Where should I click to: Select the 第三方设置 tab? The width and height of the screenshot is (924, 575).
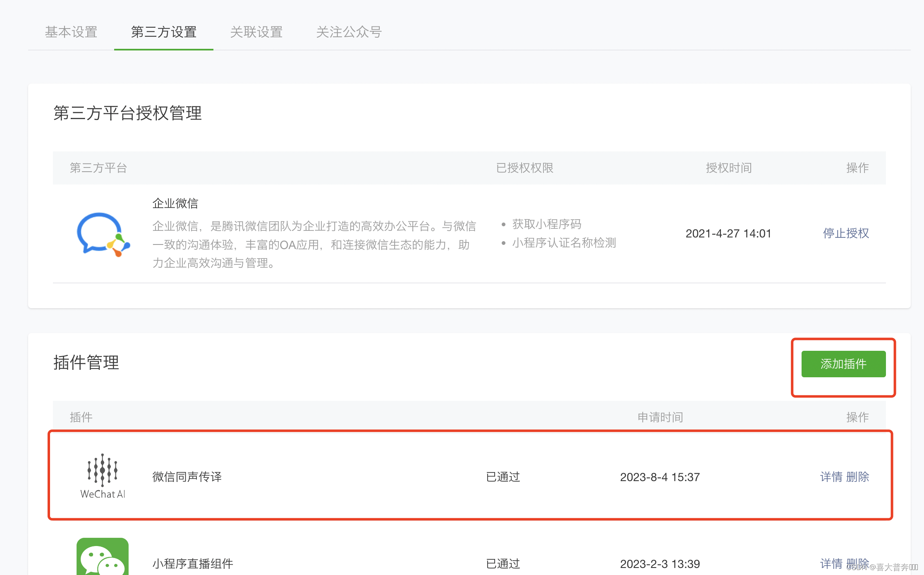click(164, 32)
